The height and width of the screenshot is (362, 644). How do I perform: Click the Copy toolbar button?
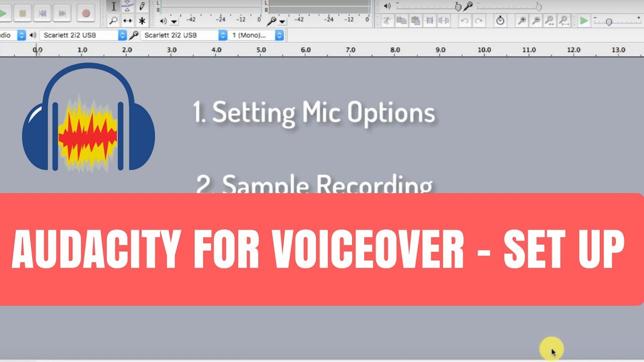click(401, 21)
